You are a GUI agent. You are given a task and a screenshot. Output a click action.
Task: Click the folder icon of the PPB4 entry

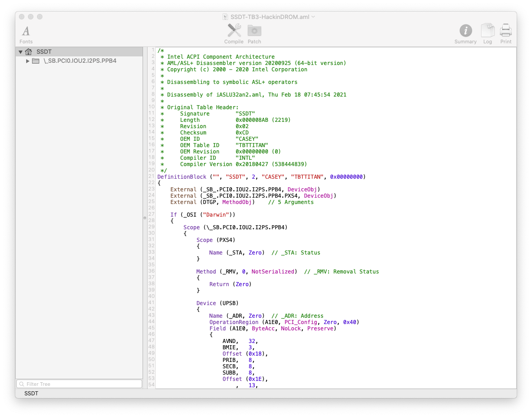[36, 61]
